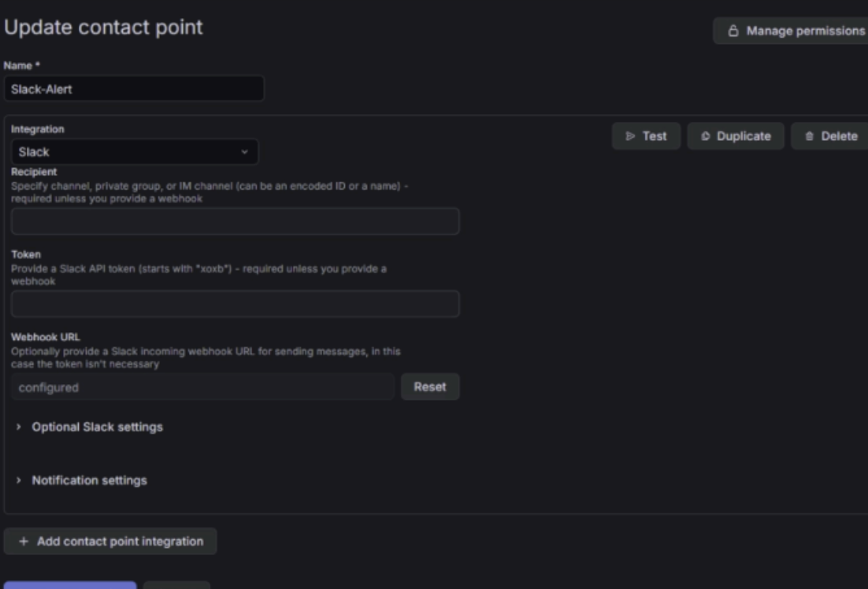
Task: Open the Integration dropdown showing Slack
Action: pos(134,152)
